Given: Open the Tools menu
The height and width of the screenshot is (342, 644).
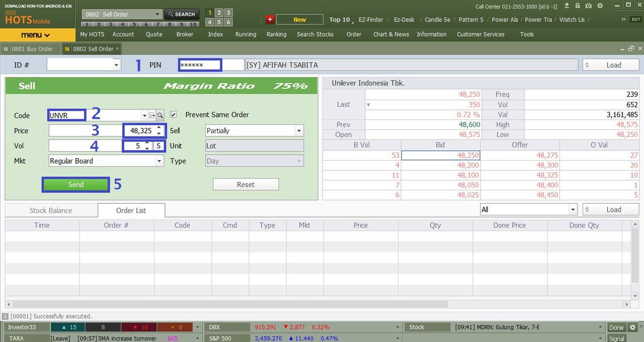Looking at the screenshot, I should pyautogui.click(x=527, y=34).
